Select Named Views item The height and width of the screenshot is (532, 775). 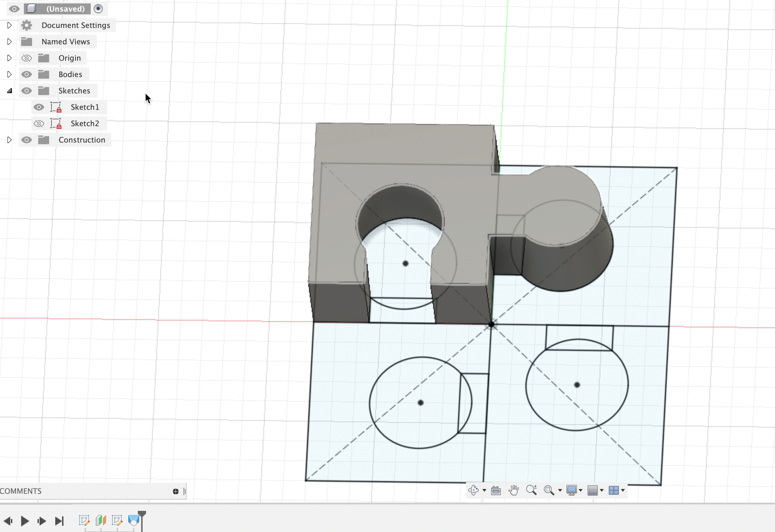(x=65, y=41)
